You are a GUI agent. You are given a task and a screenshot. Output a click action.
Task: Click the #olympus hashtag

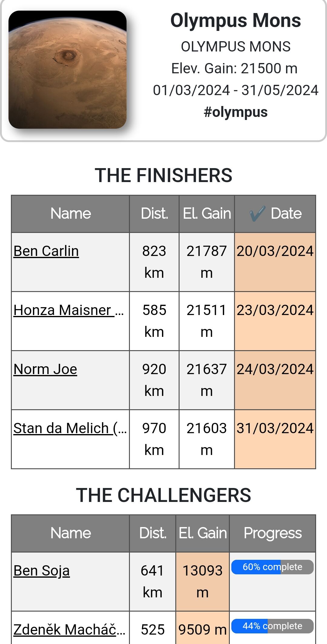point(236,112)
